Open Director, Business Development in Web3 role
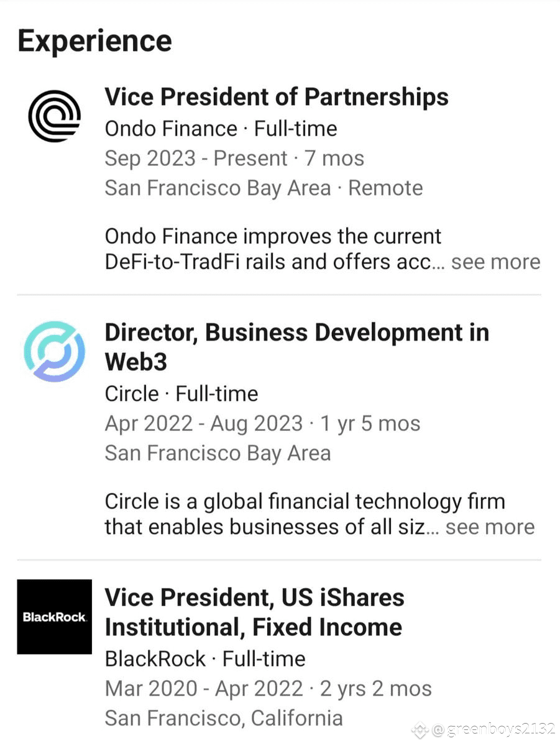The height and width of the screenshot is (746, 560). (x=296, y=347)
